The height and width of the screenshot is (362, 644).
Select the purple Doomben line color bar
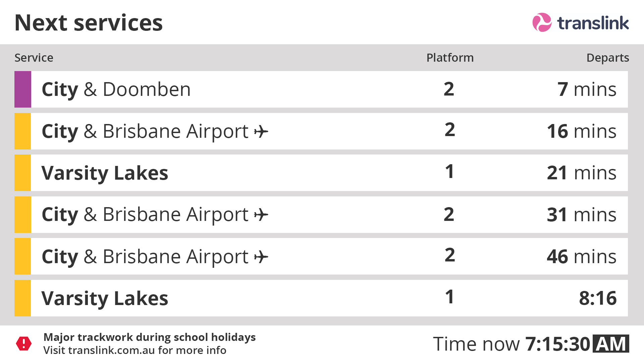pos(23,89)
